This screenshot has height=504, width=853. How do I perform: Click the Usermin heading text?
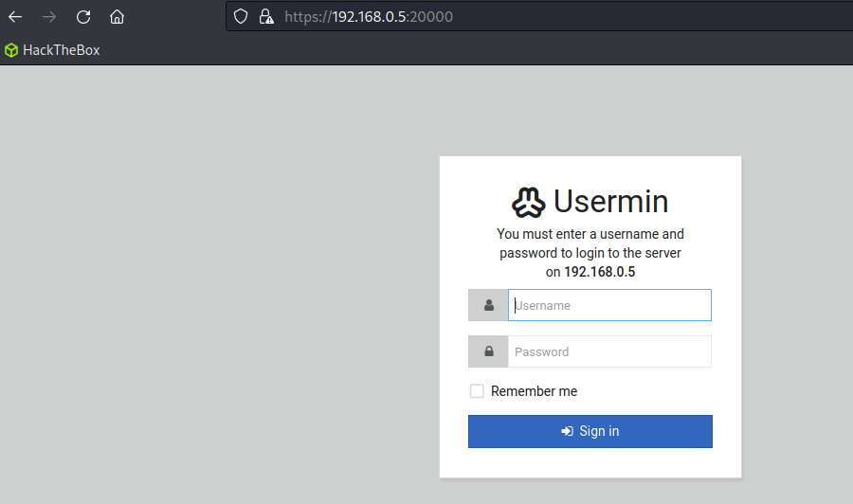tap(610, 201)
